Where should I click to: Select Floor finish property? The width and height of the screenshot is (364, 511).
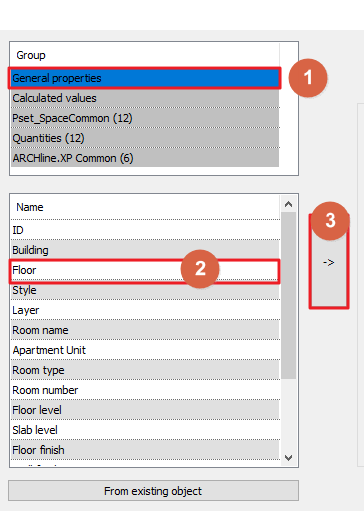click(145, 450)
